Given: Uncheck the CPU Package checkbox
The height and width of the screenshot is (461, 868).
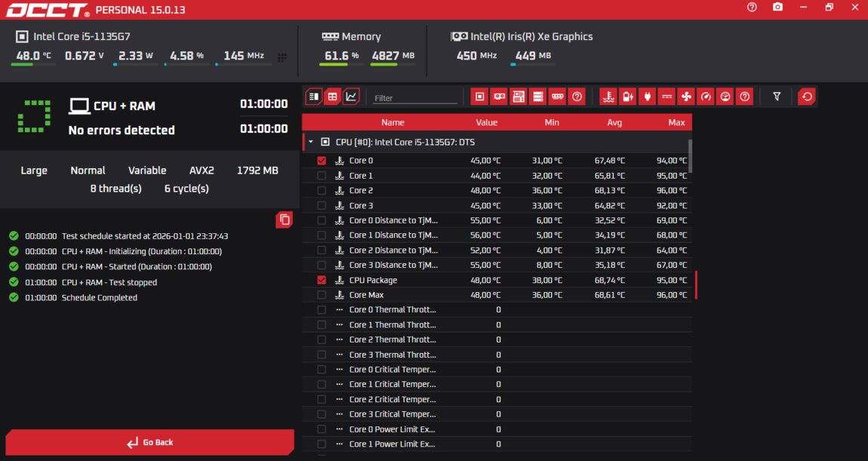Looking at the screenshot, I should (322, 280).
